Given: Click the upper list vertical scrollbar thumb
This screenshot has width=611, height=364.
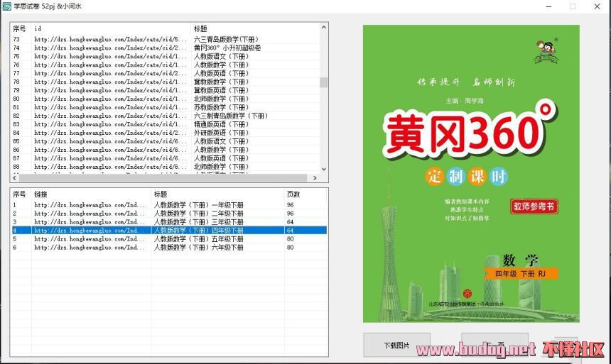Looking at the screenshot, I should pos(323,82).
